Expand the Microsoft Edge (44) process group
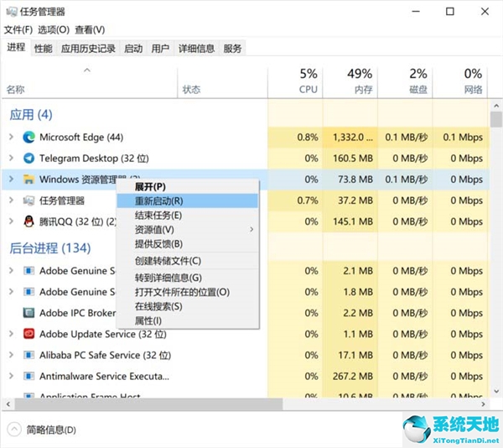This screenshot has height=448, width=503. (x=11, y=137)
